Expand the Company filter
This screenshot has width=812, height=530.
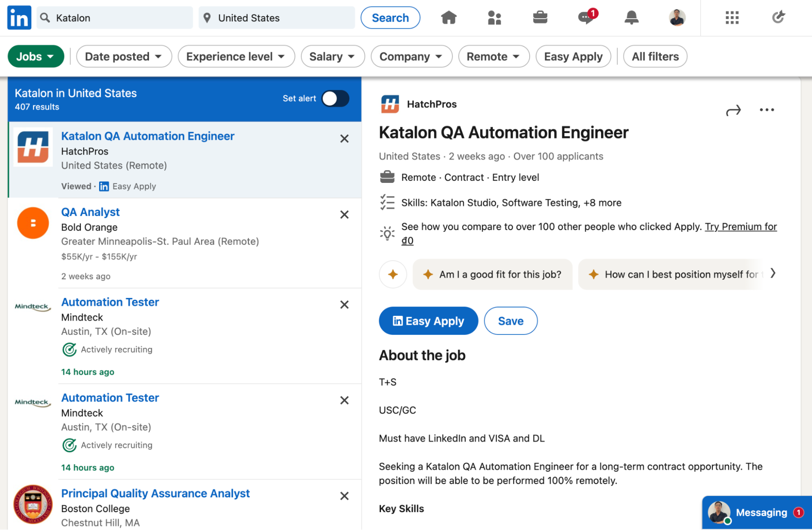[411, 56]
